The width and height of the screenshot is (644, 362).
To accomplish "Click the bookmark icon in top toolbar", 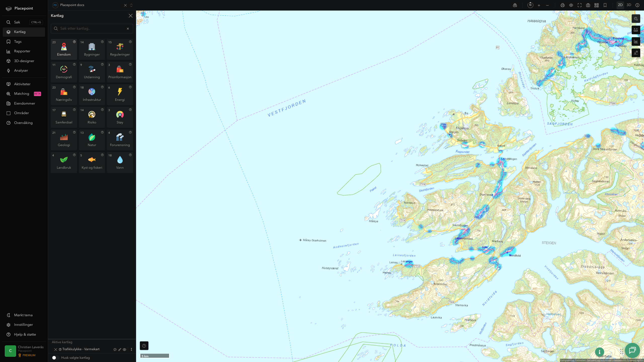I will (x=605, y=5).
